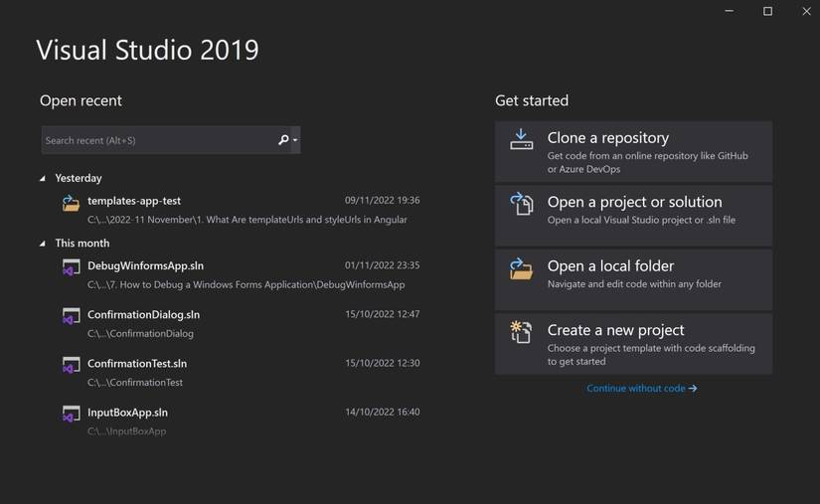820x504 pixels.
Task: Collapse the This month group
Action: pyautogui.click(x=43, y=244)
